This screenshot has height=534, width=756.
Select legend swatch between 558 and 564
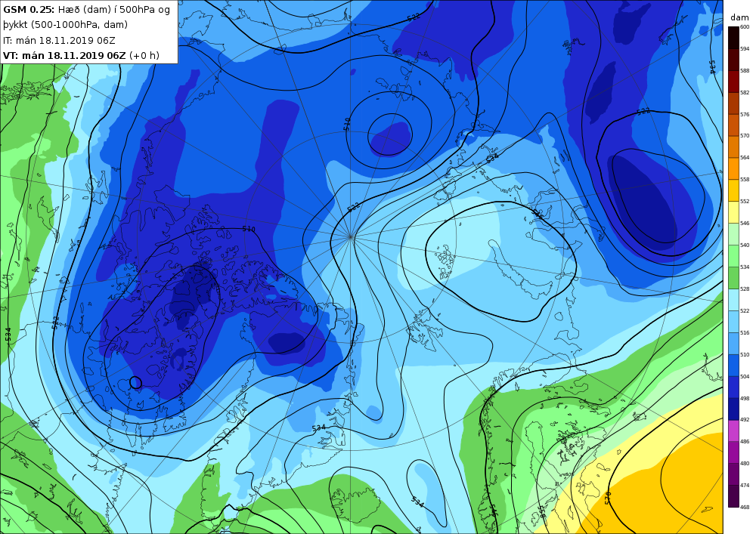point(733,168)
